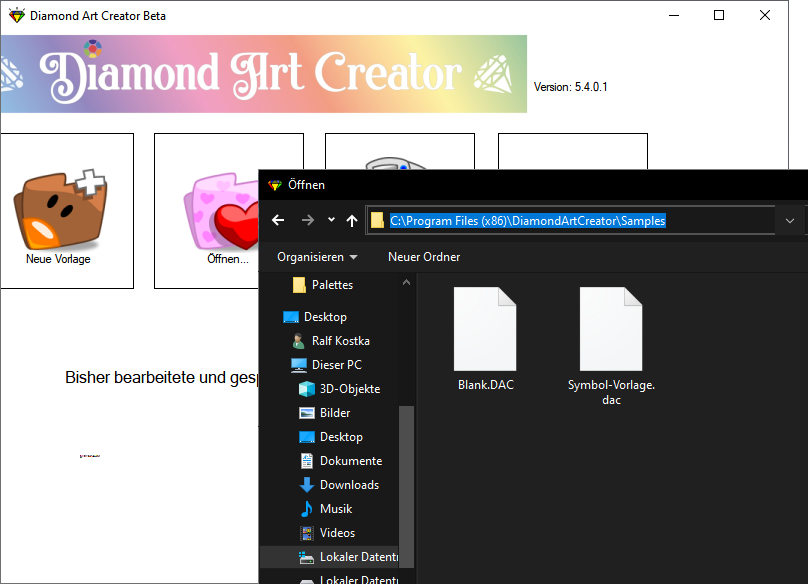
Task: Open recent locations dropdown arrow
Action: pos(331,220)
